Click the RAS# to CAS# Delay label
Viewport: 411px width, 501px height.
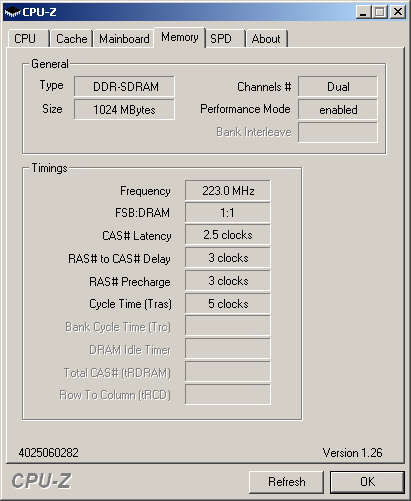[x=119, y=259]
